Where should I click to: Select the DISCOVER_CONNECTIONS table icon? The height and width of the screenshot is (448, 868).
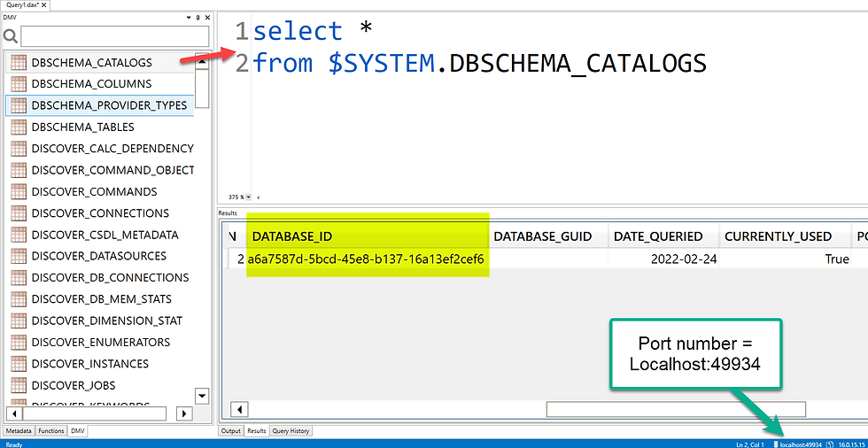click(19, 213)
